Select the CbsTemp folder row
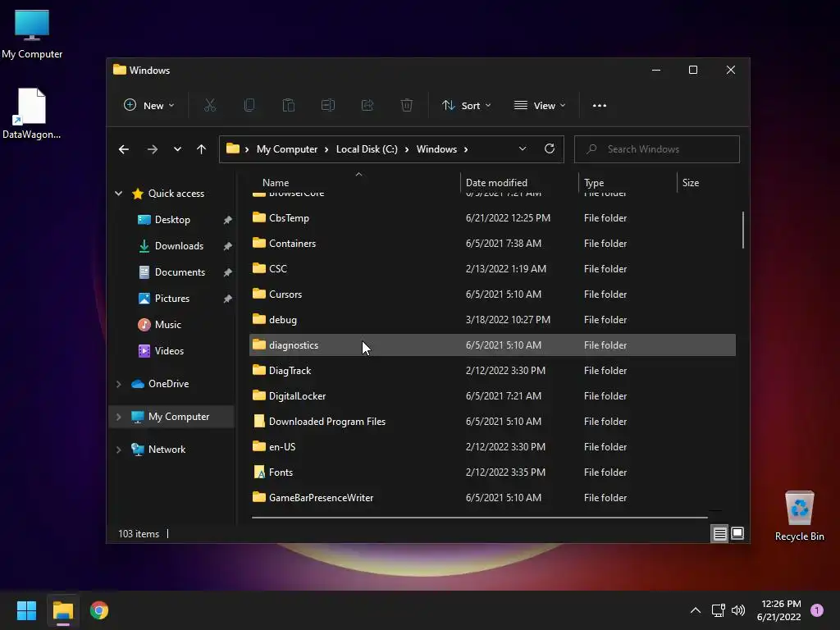840x630 pixels. pyautogui.click(x=492, y=218)
